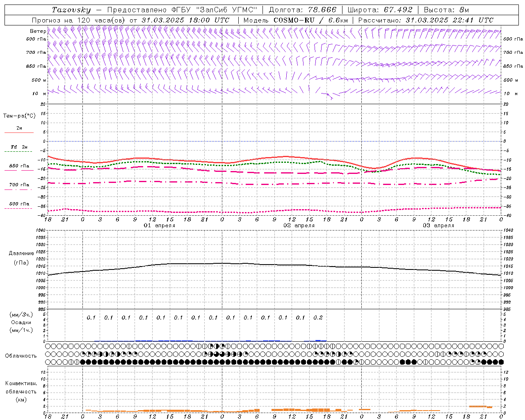The width and height of the screenshot is (525, 420).
Task: Click the '(гПа)' unit label under Давление
Action: click(x=21, y=262)
